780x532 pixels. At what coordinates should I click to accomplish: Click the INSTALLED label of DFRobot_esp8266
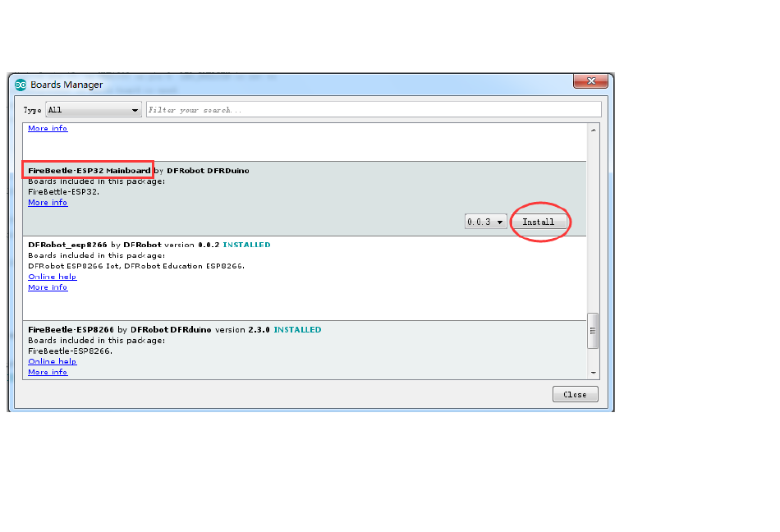coord(247,245)
